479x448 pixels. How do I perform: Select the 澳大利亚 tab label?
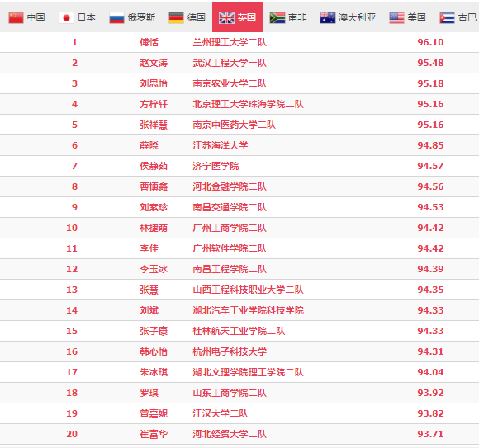click(357, 17)
